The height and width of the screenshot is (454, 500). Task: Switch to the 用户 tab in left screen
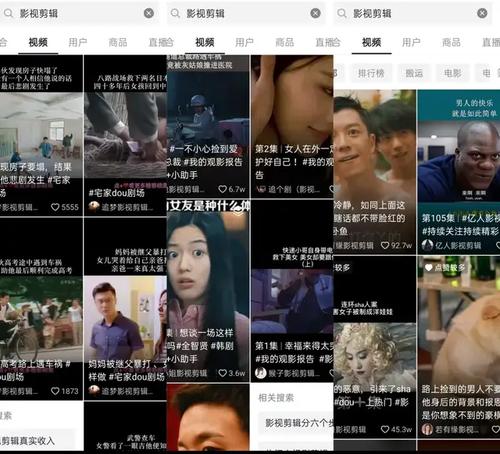coord(78,42)
